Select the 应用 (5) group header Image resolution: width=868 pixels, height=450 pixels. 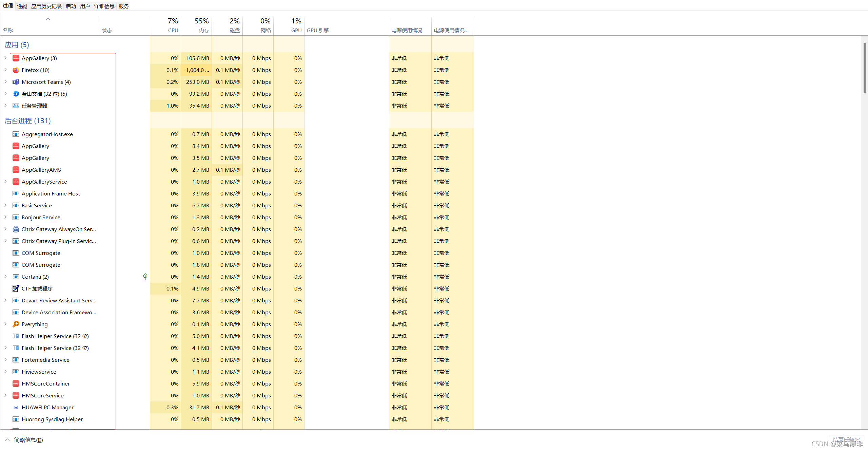coord(17,45)
